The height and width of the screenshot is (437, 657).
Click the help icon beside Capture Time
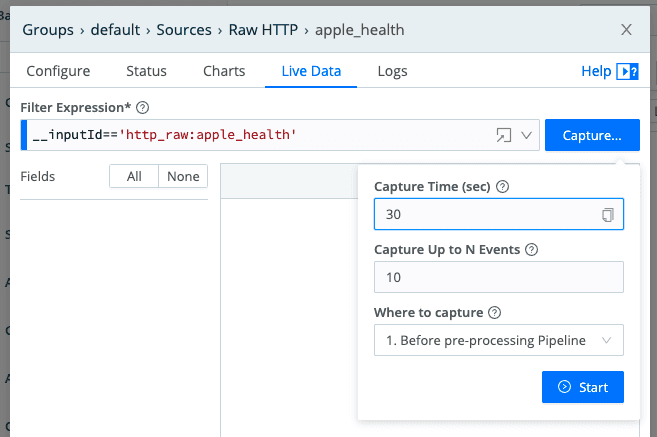coord(503,187)
